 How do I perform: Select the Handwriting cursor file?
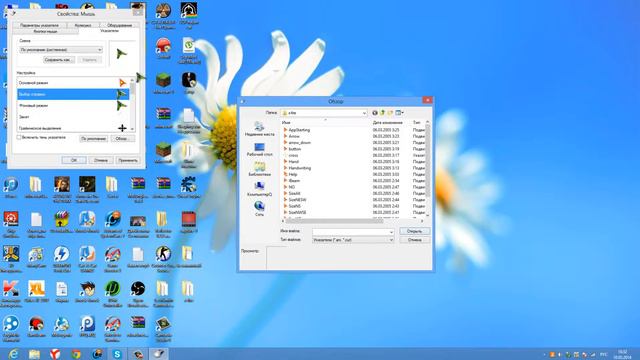point(297,168)
